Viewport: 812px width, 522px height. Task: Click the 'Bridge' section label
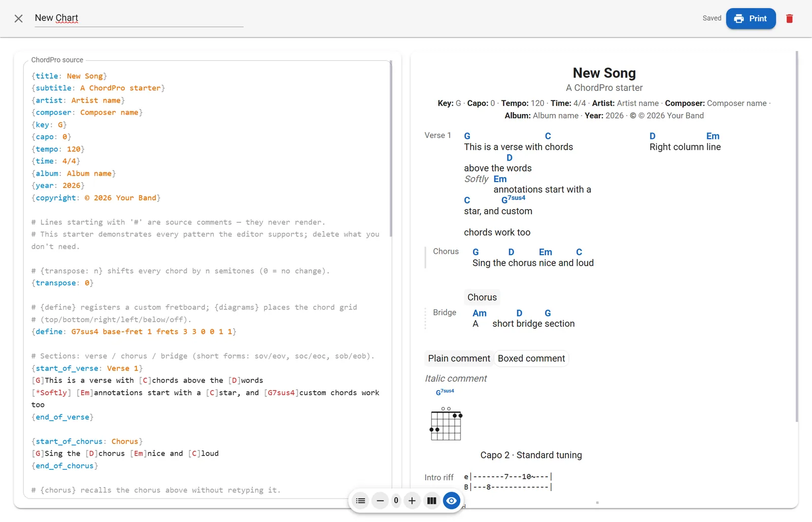pos(445,312)
